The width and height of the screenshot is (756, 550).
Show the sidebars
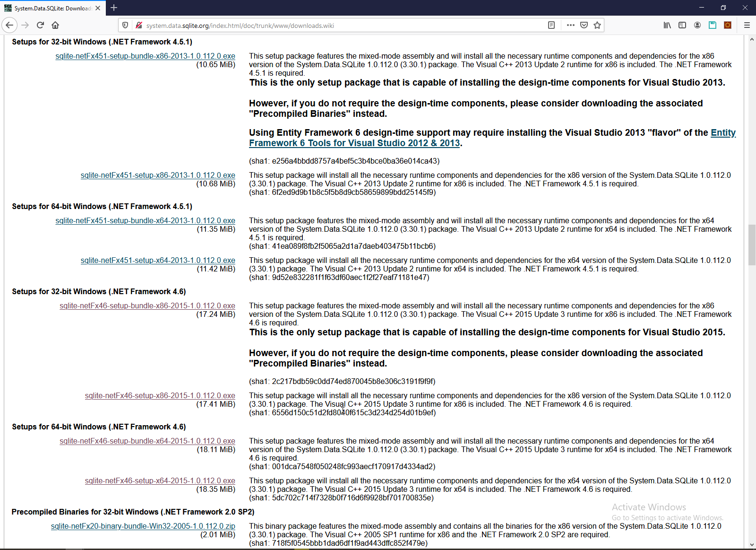coord(682,25)
